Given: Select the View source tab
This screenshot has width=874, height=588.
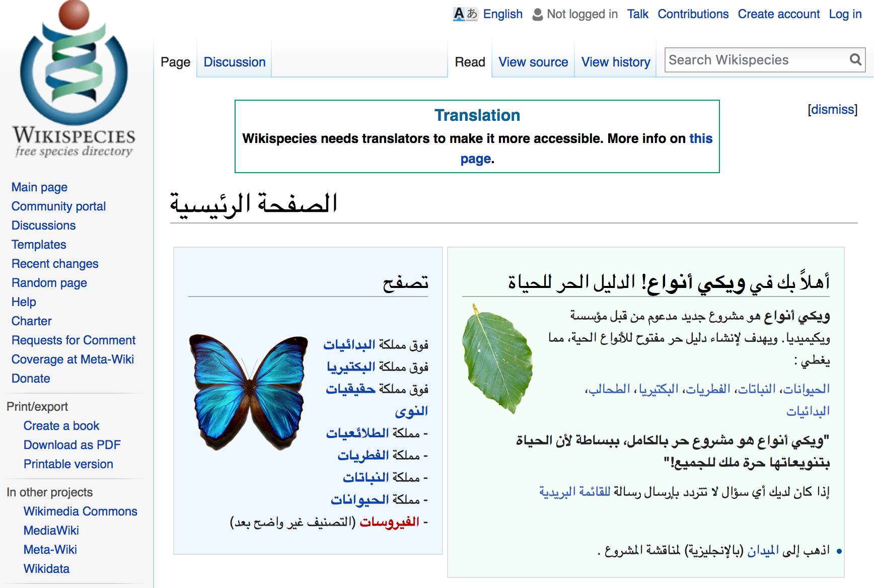Looking at the screenshot, I should (533, 62).
